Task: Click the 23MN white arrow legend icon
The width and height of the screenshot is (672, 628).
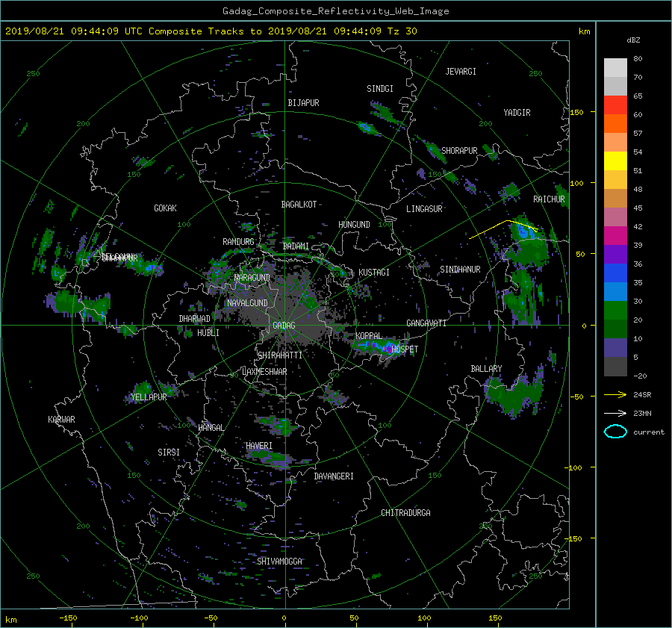Action: coord(615,413)
